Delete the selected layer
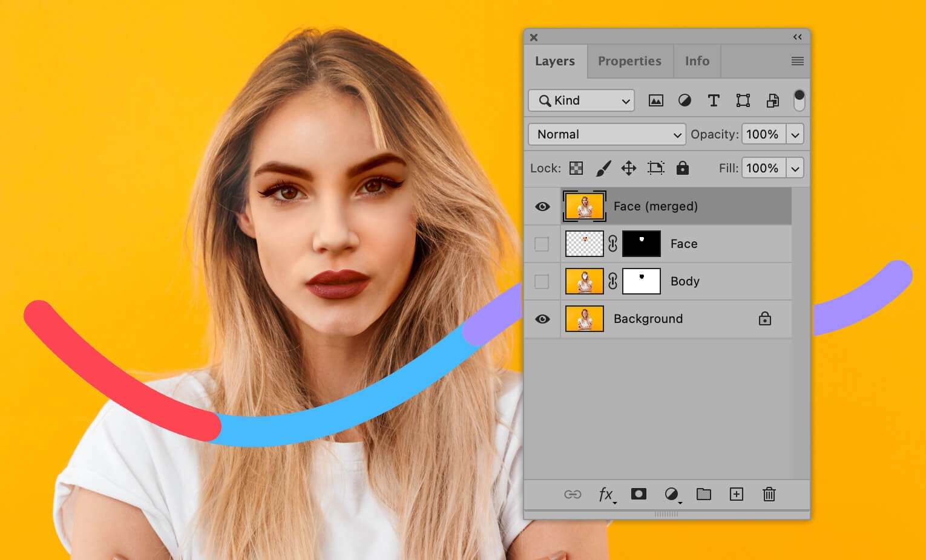Viewport: 926px width, 560px height. pos(769,494)
